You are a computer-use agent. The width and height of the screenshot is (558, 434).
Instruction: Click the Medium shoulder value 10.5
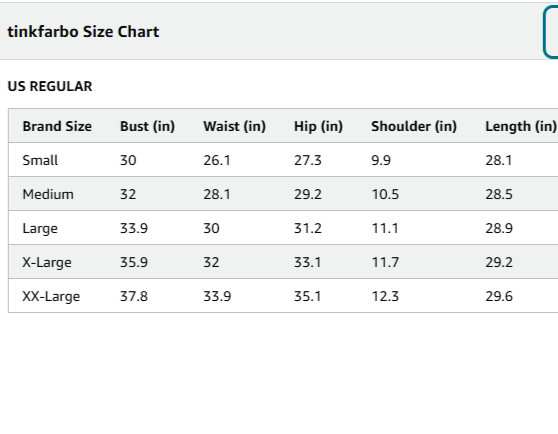[385, 194]
